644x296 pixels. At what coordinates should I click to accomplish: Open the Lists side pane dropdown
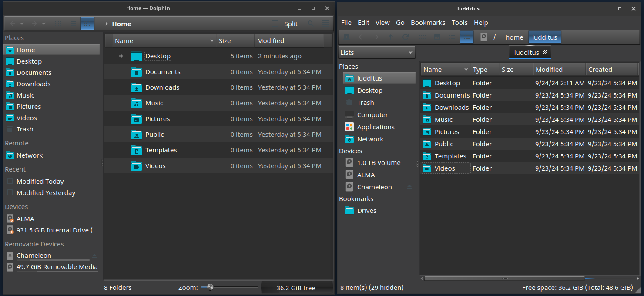coord(376,53)
